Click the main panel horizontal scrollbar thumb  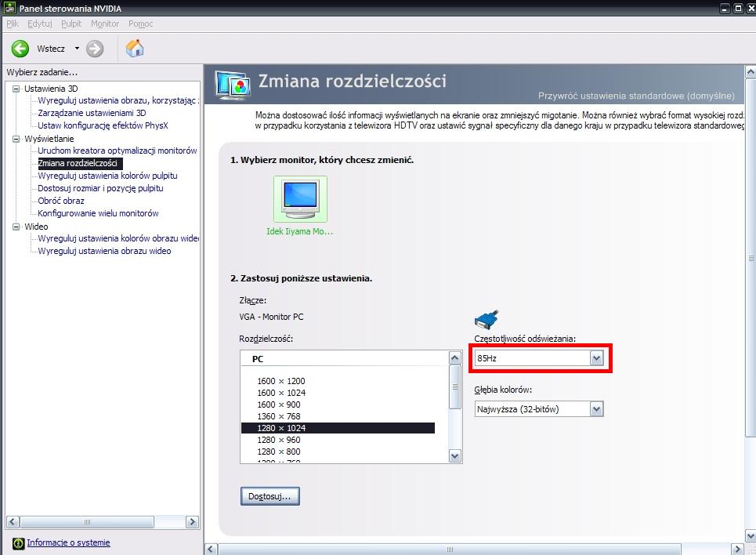pos(450,550)
